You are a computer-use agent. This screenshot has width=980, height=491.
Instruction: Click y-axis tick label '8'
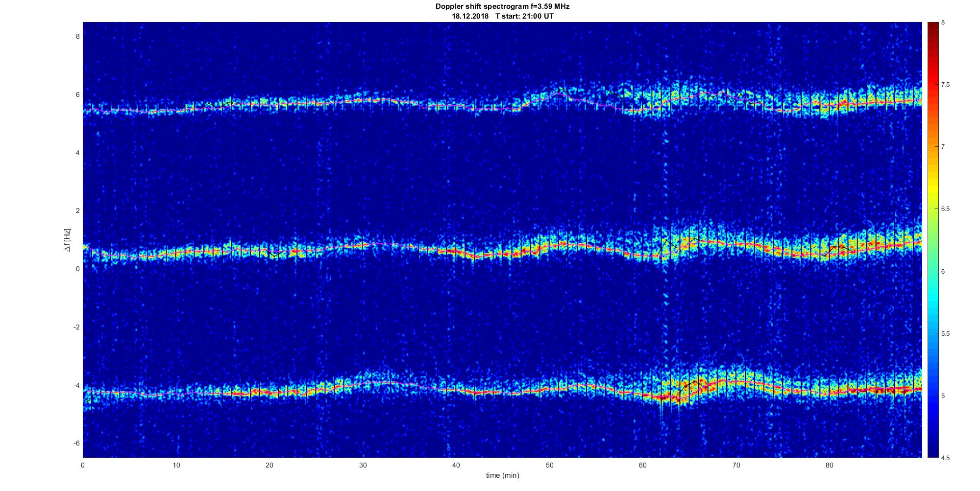77,36
